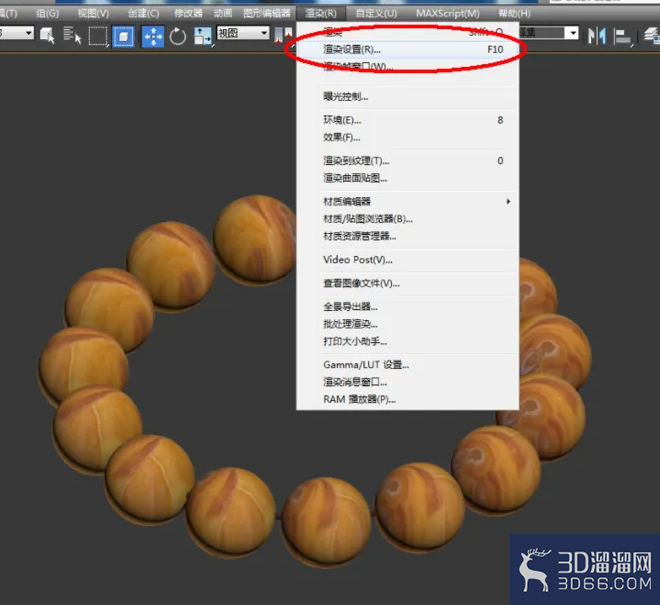The width and height of the screenshot is (660, 605).
Task: Open the 创建(C) menu
Action: coord(143,13)
